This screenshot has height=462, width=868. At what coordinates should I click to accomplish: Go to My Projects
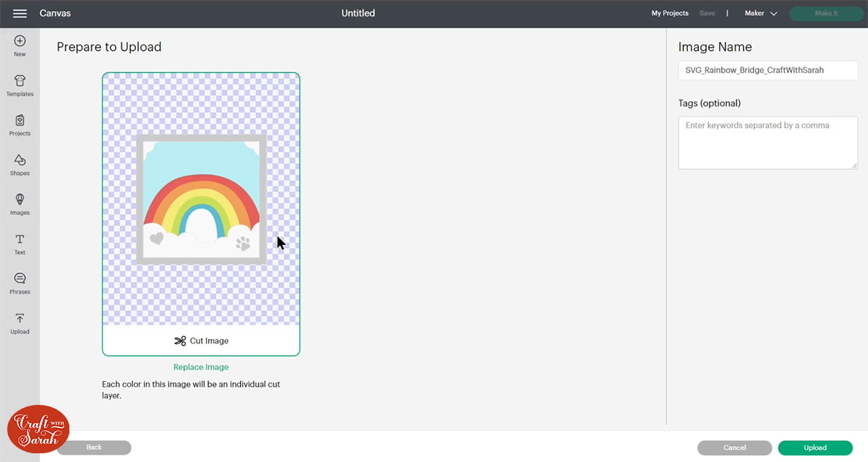coord(669,13)
